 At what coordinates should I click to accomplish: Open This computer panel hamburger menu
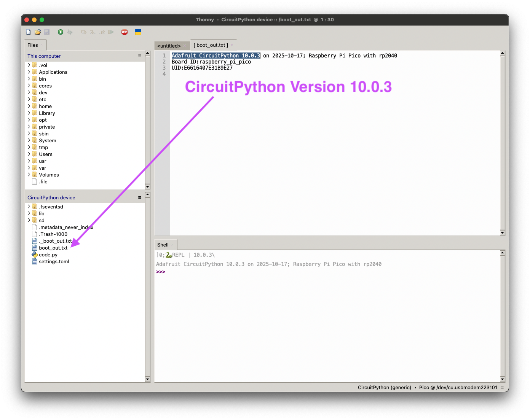(140, 56)
